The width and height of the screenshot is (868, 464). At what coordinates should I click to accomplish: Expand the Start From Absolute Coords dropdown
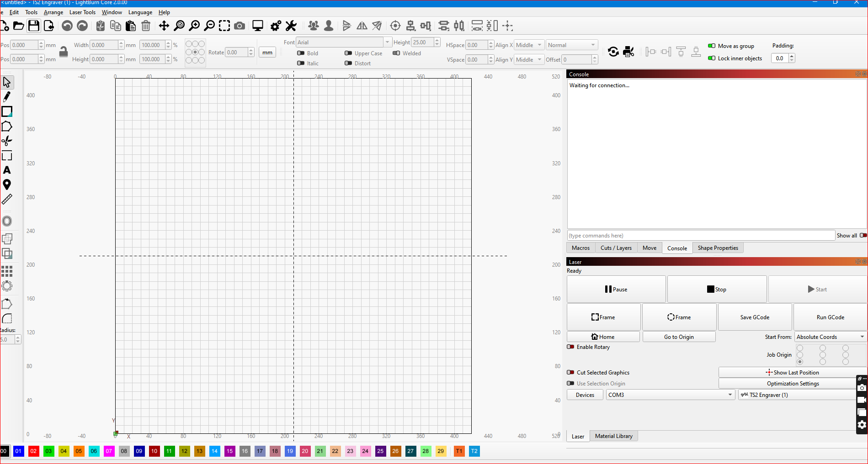coord(830,337)
